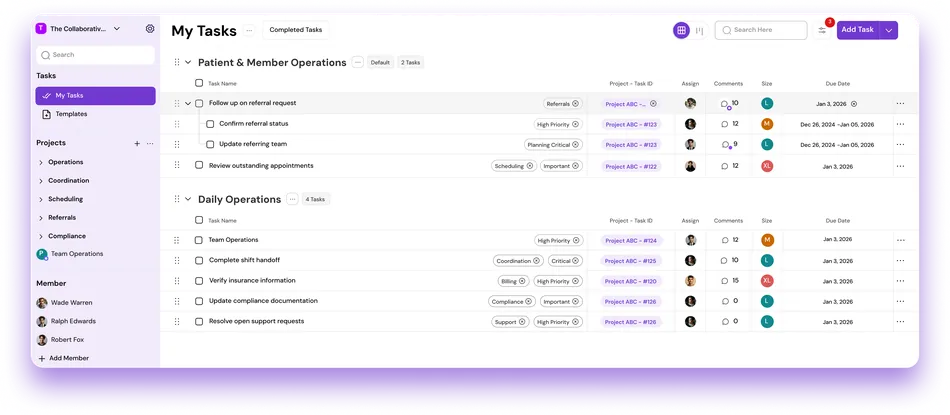This screenshot has width=950, height=415.
Task: Select member Wade Warren
Action: click(x=64, y=302)
